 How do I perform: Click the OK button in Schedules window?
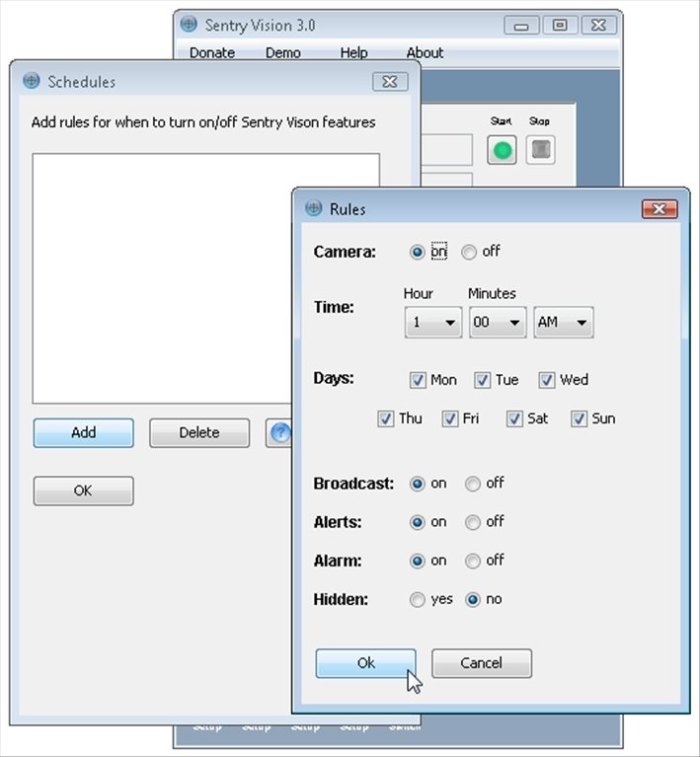point(84,491)
